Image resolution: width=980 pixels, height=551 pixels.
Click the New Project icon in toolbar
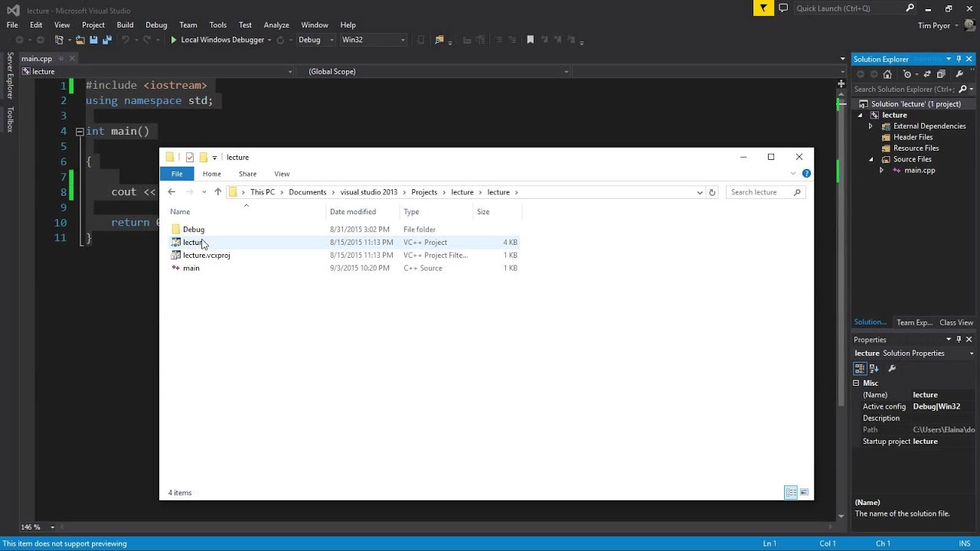pyautogui.click(x=59, y=40)
